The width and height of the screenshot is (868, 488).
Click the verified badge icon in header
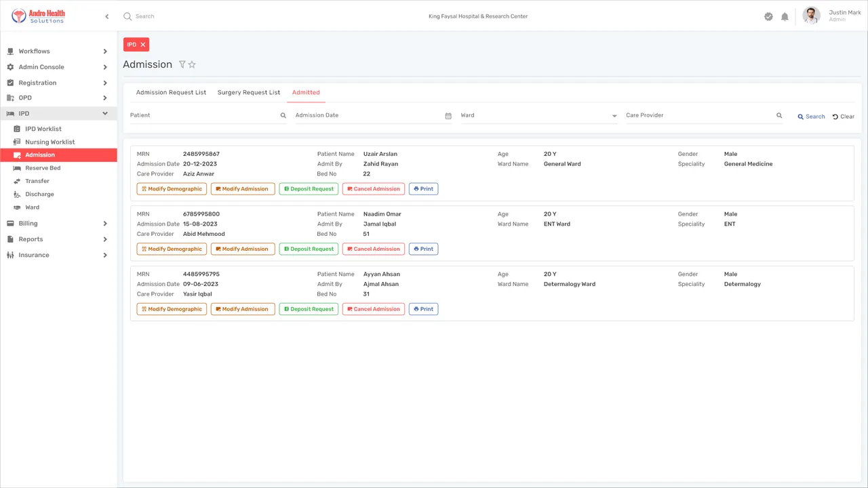click(768, 16)
